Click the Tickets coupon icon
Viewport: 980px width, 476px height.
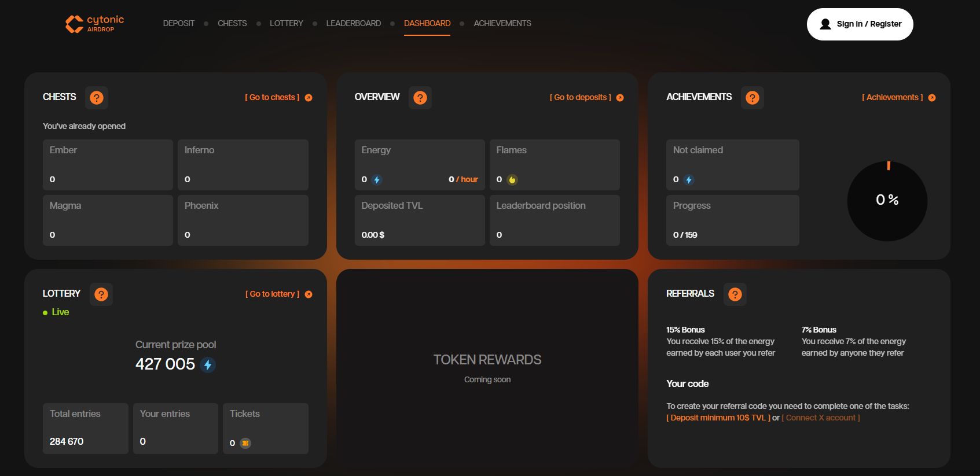point(245,443)
